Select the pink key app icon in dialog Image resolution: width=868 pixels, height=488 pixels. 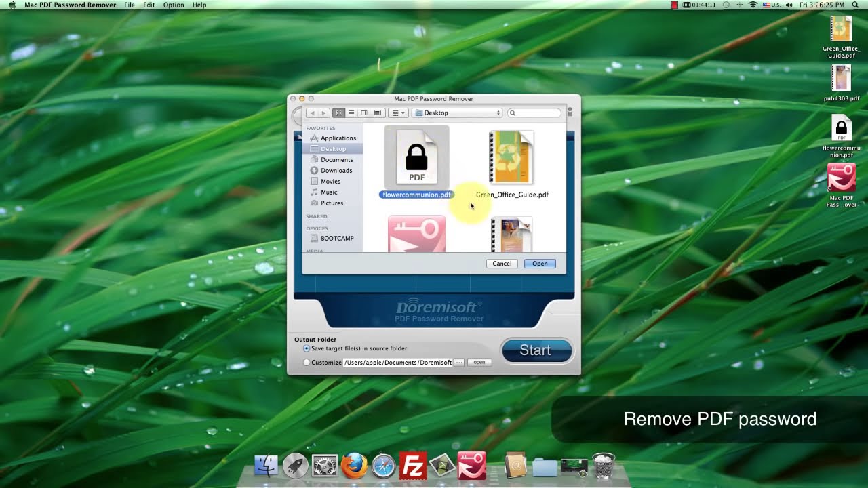pos(417,234)
